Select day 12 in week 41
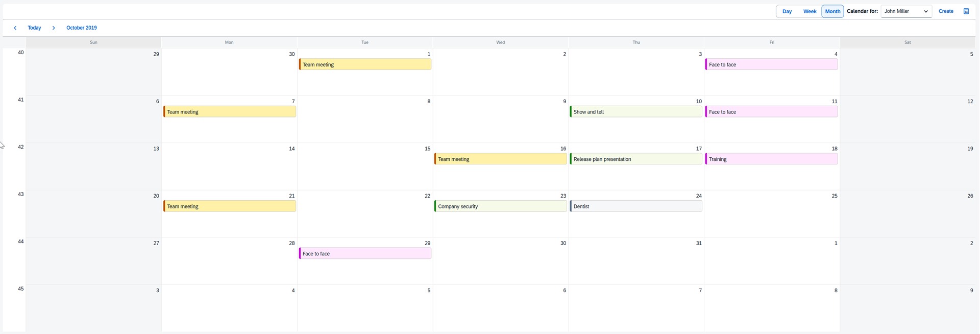The width and height of the screenshot is (980, 334). pyautogui.click(x=908, y=119)
